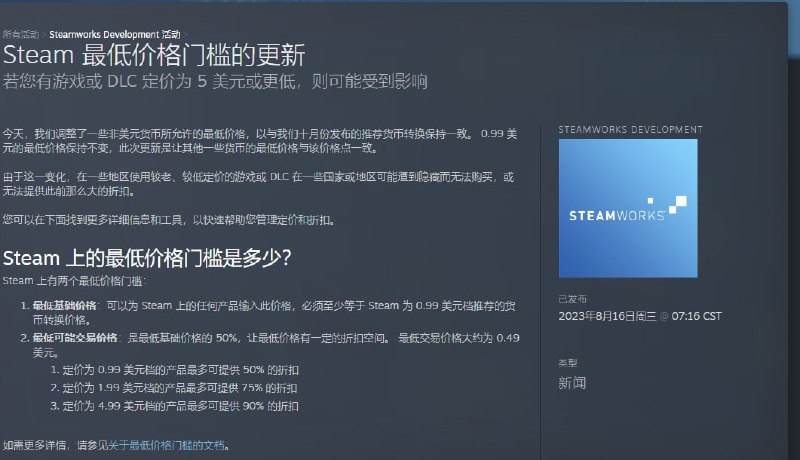Click the subtitle about DLC 定价为 5 美元

[215, 81]
